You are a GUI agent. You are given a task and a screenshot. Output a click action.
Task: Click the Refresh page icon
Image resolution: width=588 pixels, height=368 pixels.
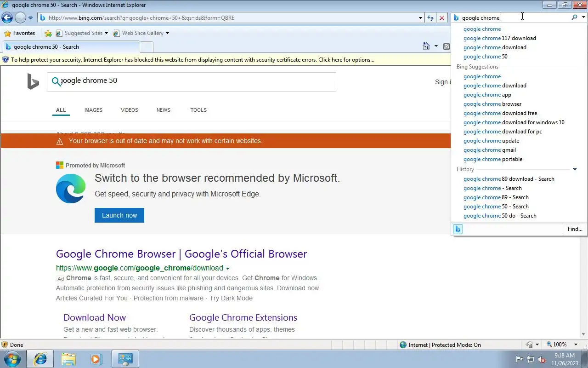pyautogui.click(x=430, y=18)
